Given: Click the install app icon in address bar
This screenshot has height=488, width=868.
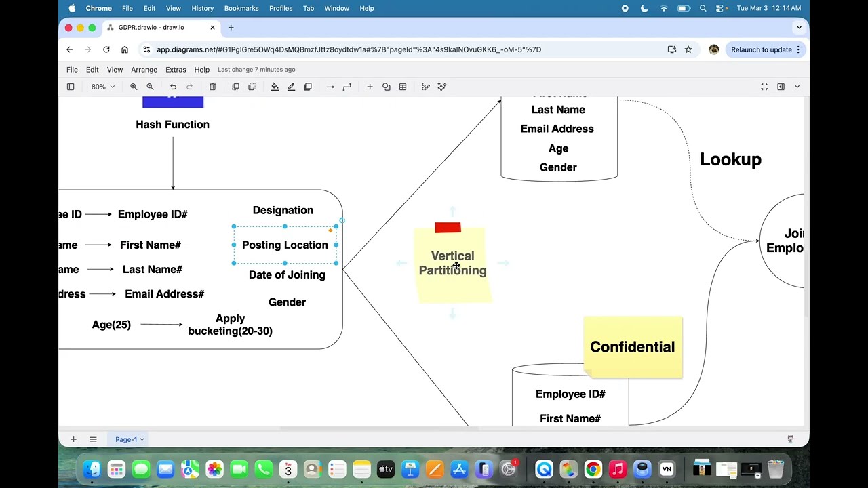Looking at the screenshot, I should (x=671, y=49).
